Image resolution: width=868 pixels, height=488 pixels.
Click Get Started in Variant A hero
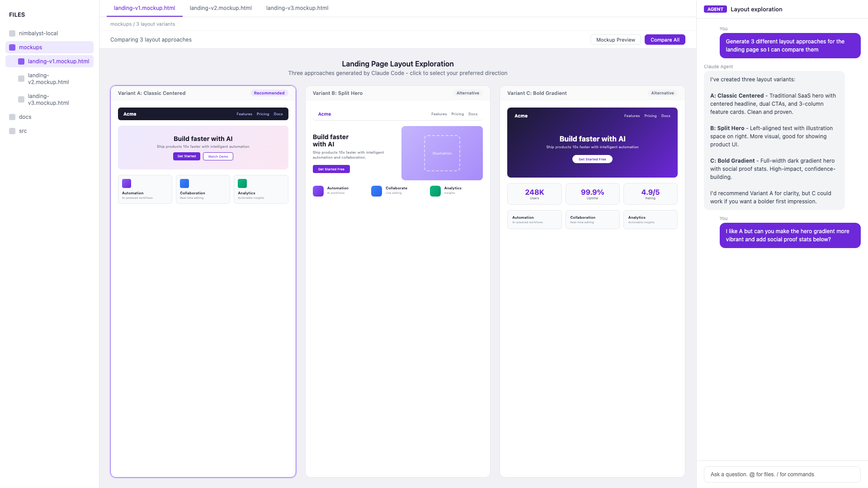click(x=186, y=156)
